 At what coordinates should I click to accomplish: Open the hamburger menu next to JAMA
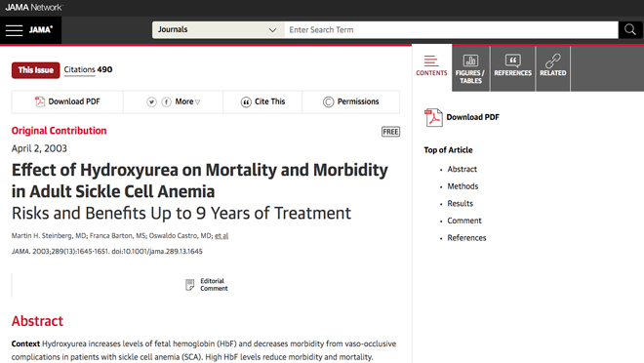pos(14,30)
